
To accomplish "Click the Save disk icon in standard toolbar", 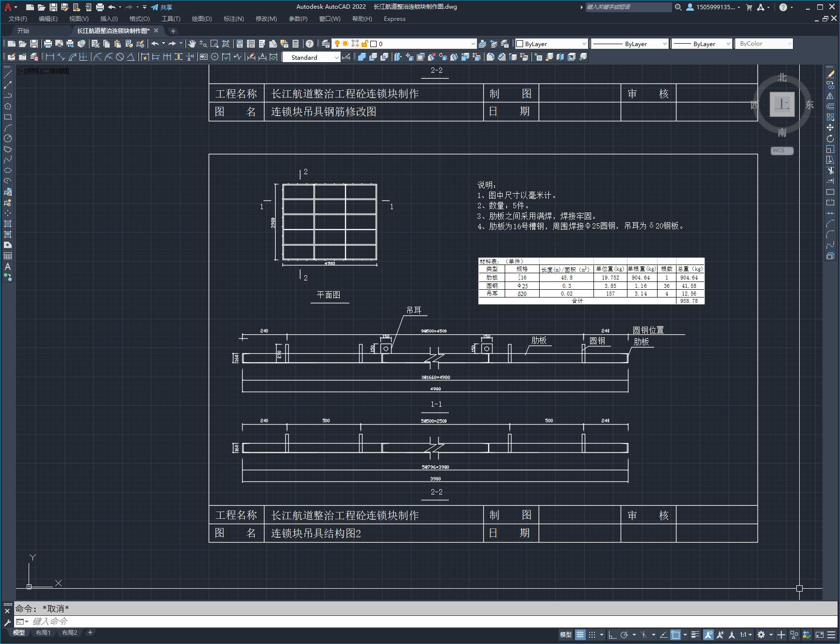I will 34,44.
